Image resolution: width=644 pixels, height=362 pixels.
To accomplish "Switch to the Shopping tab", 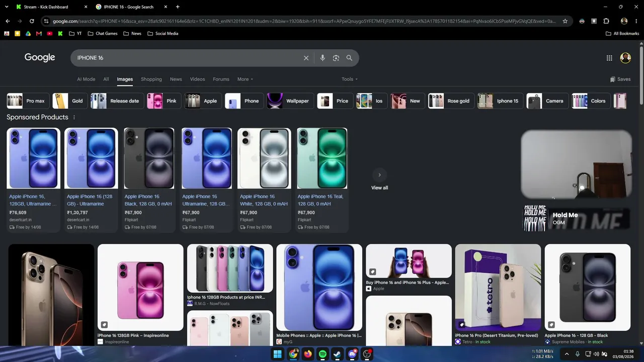I will [151, 79].
